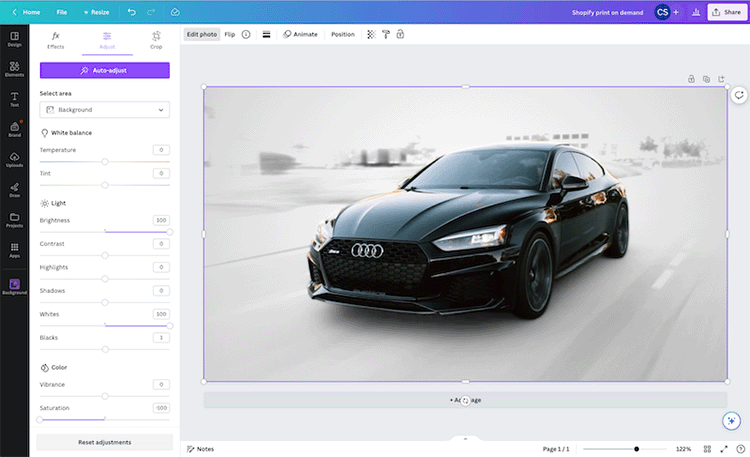Open the Resize dropdown menu
The width and height of the screenshot is (750, 457).
[96, 12]
